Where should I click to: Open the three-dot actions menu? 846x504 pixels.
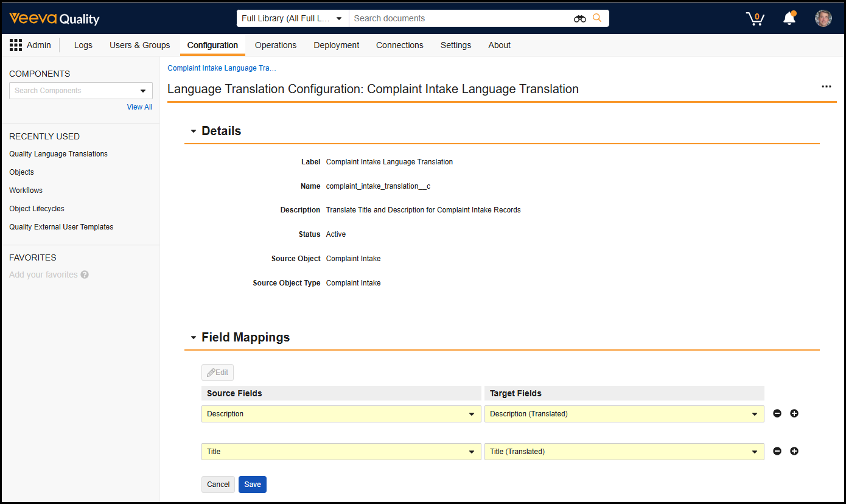826,86
